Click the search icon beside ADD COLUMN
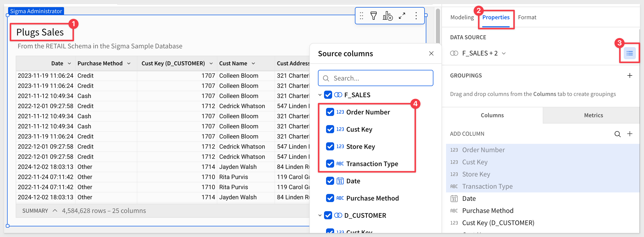Viewport: 644px width, 237px height. 617,134
